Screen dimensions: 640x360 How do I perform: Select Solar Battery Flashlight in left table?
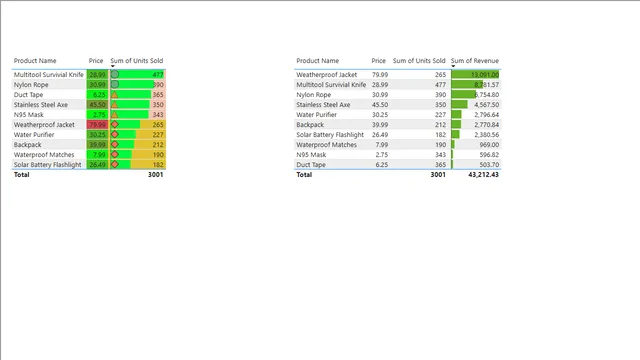47,164
